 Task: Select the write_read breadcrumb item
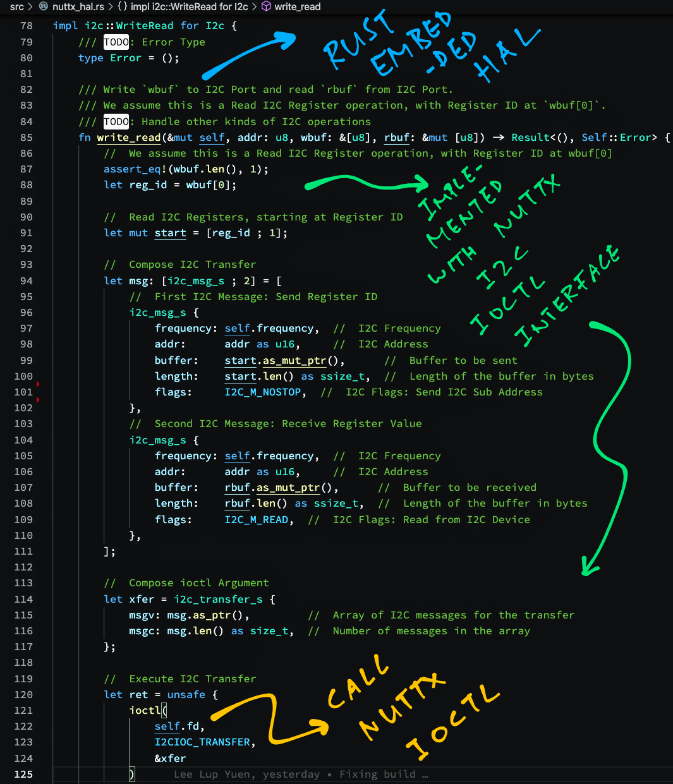pyautogui.click(x=298, y=7)
